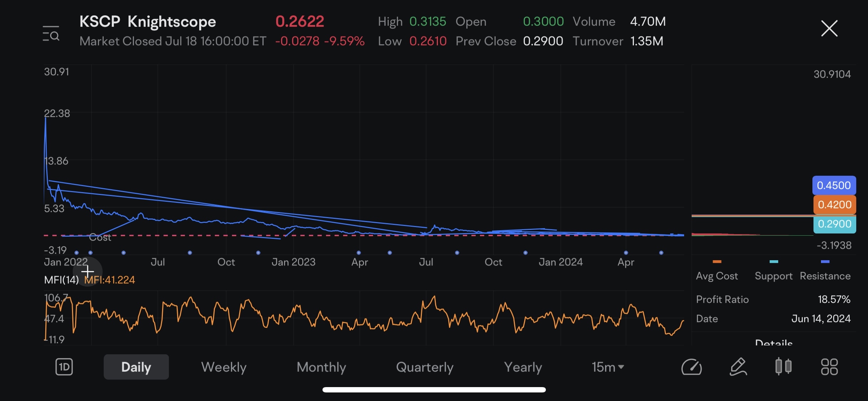Tap the Turnover 1.35M value

click(647, 41)
